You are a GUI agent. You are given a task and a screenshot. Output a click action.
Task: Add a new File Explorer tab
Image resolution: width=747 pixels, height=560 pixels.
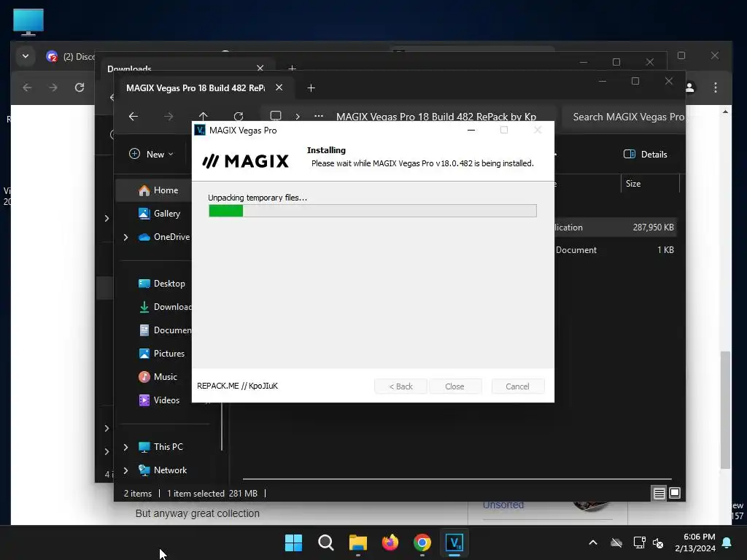311,87
